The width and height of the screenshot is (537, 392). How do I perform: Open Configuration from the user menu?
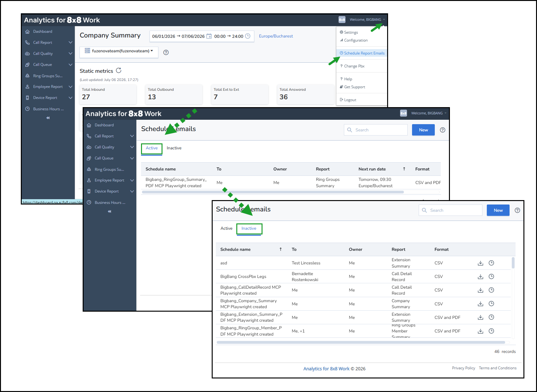click(x=354, y=40)
